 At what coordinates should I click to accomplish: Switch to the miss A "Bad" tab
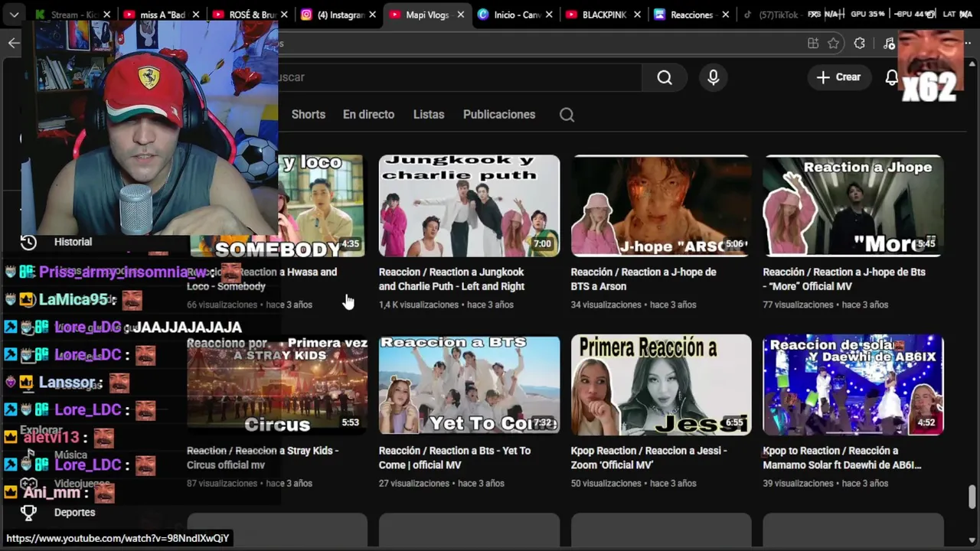tap(163, 15)
